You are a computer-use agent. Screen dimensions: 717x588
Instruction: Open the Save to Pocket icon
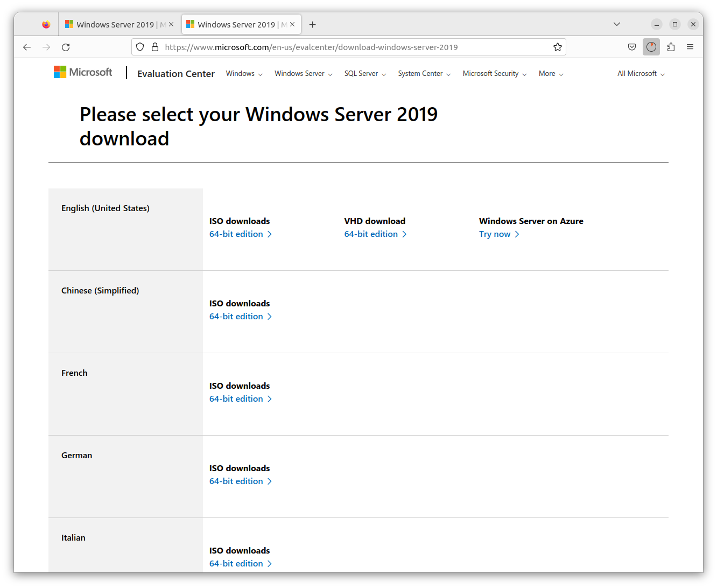632,47
